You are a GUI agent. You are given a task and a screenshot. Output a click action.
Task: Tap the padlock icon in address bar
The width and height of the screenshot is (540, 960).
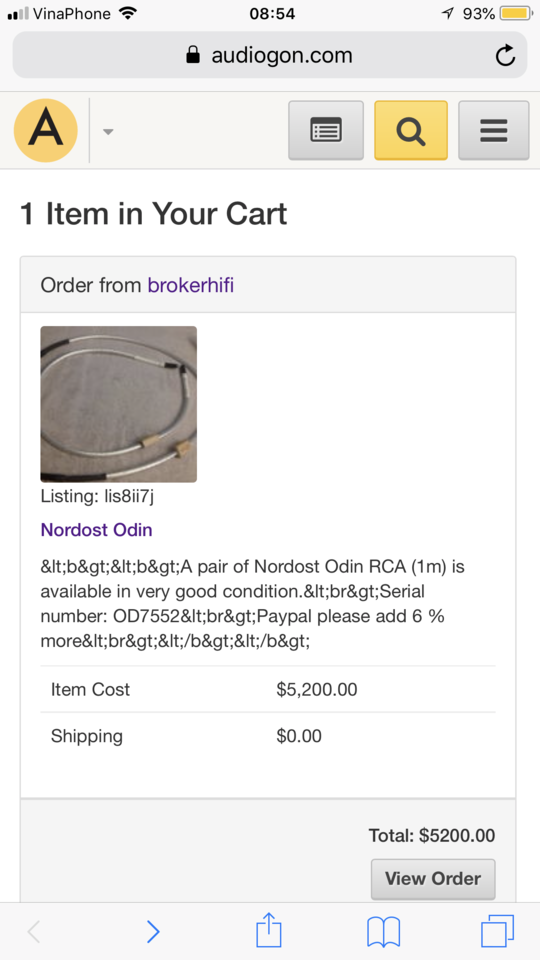193,55
